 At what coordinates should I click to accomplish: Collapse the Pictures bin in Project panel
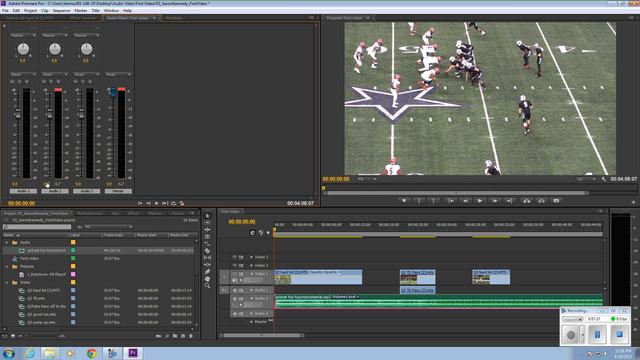pyautogui.click(x=7, y=267)
